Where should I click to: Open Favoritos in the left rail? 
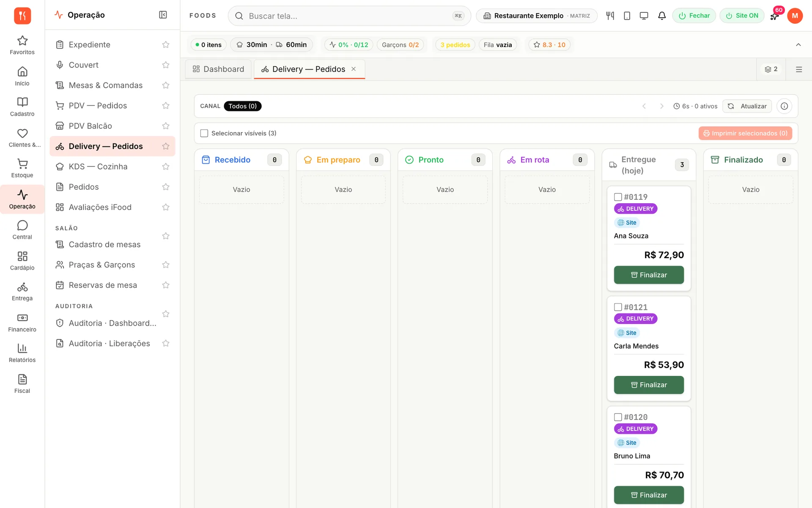tap(22, 45)
